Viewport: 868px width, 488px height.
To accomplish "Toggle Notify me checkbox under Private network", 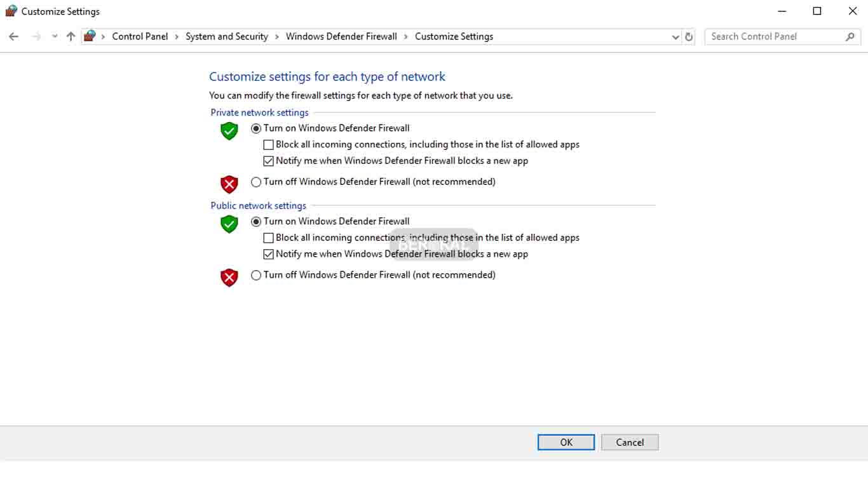I will point(269,161).
